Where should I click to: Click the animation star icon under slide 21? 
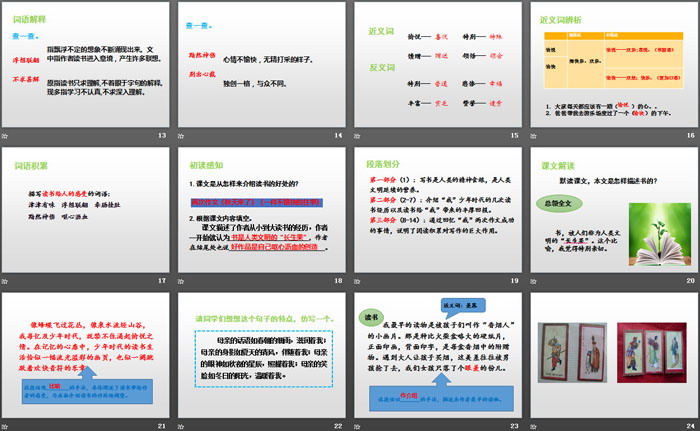(x=5, y=427)
